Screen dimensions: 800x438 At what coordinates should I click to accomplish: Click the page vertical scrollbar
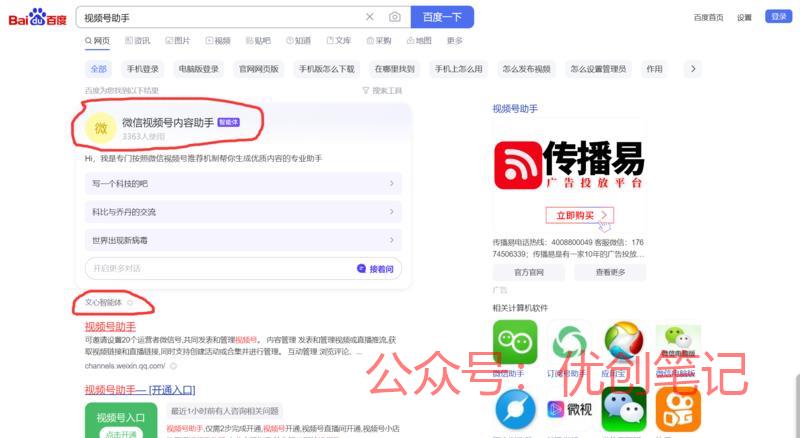tap(797, 406)
